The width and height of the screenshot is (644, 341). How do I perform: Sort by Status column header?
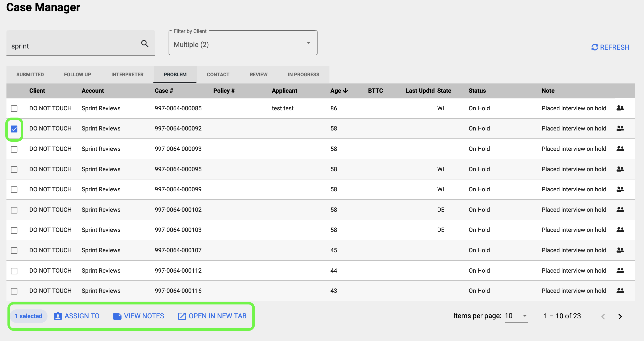tap(477, 91)
